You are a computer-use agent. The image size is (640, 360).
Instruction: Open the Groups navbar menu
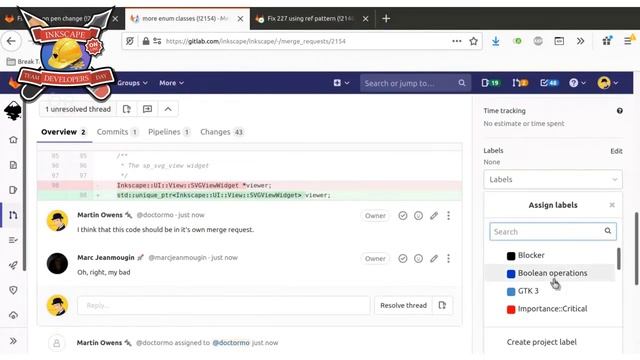click(132, 83)
